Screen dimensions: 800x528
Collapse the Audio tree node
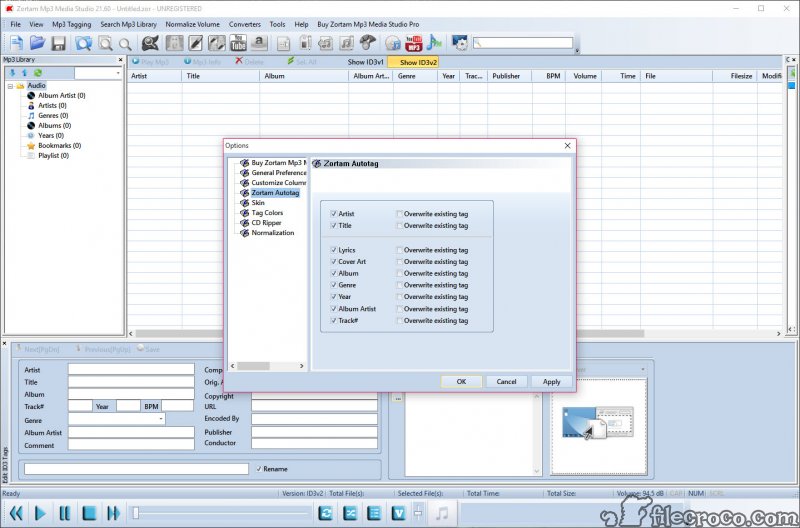click(10, 86)
